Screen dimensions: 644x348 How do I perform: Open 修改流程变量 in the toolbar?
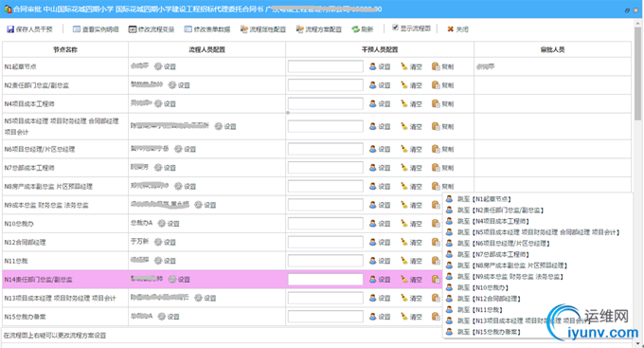pos(152,29)
